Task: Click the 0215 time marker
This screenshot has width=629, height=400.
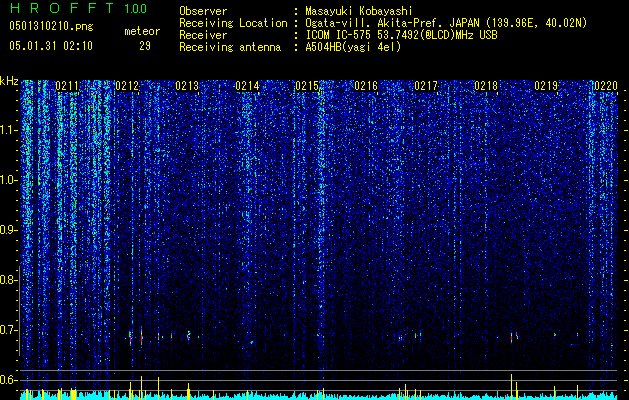Action: coord(307,86)
